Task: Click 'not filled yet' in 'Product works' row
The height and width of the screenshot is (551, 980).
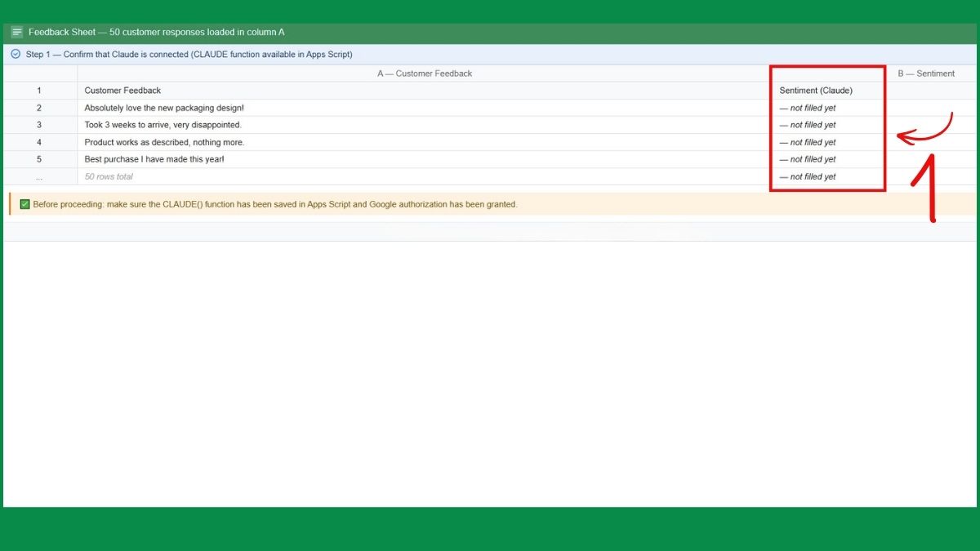Action: pyautogui.click(x=829, y=142)
